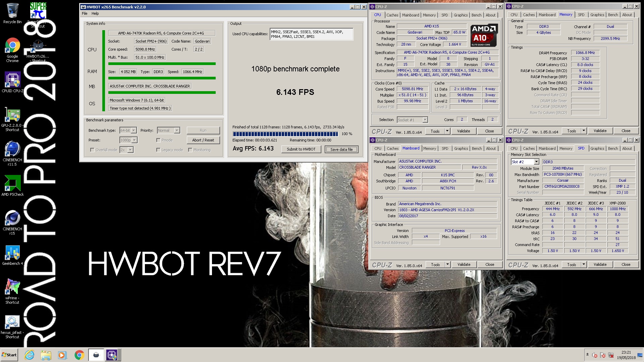Open the Recycle Bin desktop icon
Screen dimensions: 644x362
coord(12,13)
